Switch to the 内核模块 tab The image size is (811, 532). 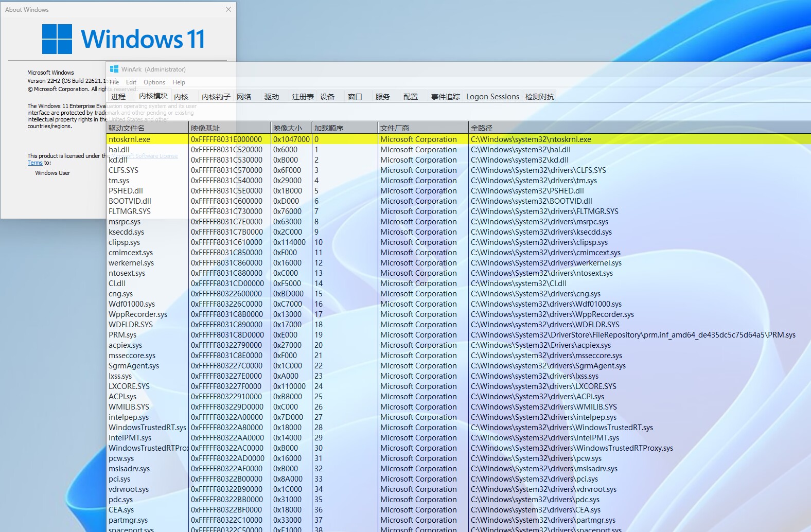[153, 96]
